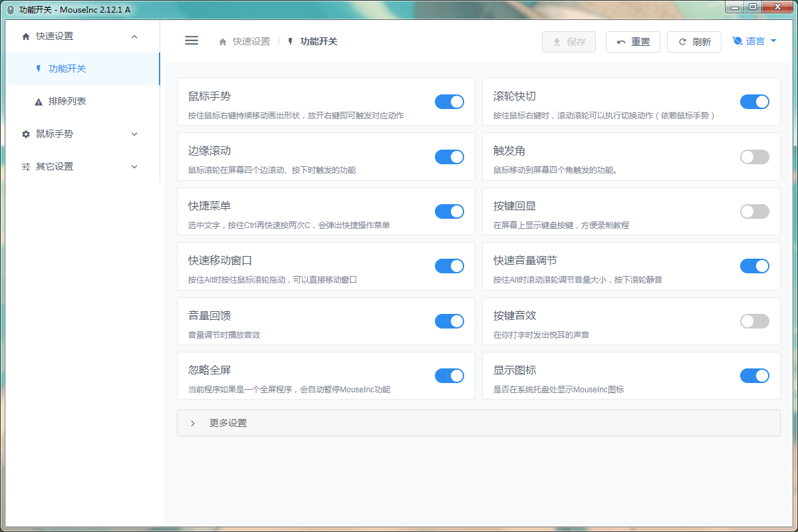Open 排除列表 in the sidebar
798x532 pixels.
tap(67, 102)
